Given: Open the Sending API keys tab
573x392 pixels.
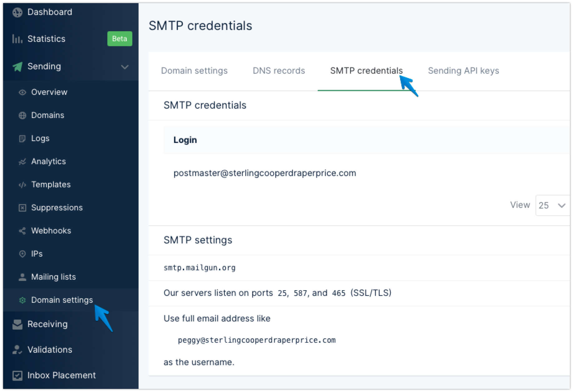Looking at the screenshot, I should tap(463, 71).
